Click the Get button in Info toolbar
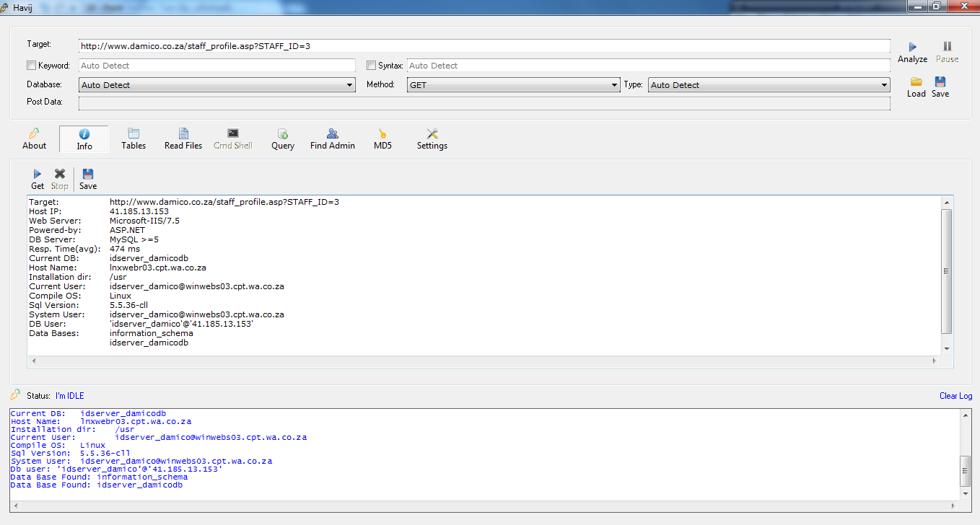Screen dimensions: 980x525 38,180
